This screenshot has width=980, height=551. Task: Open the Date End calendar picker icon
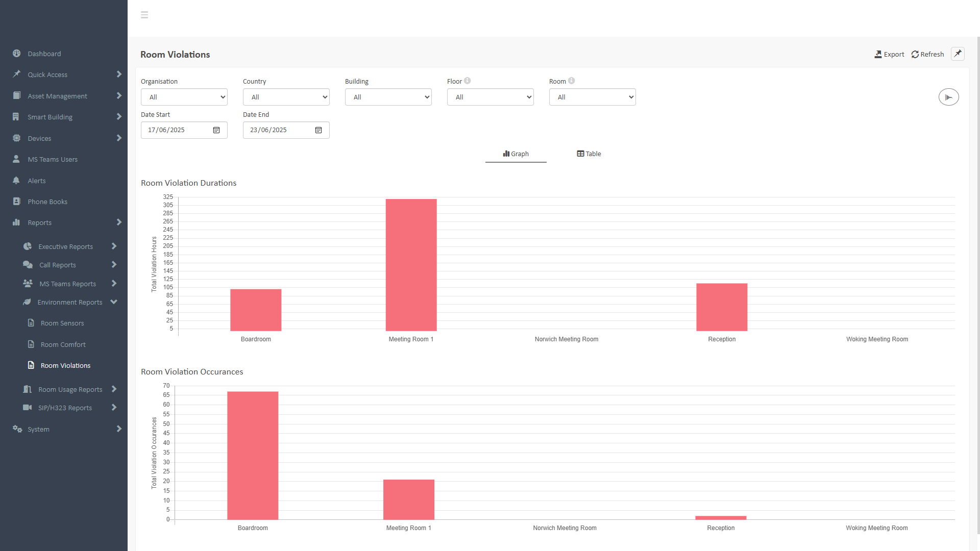pos(318,130)
